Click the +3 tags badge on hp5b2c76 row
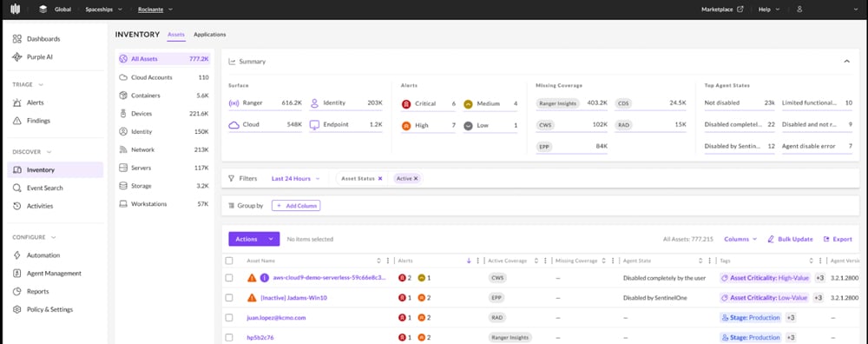 point(791,337)
